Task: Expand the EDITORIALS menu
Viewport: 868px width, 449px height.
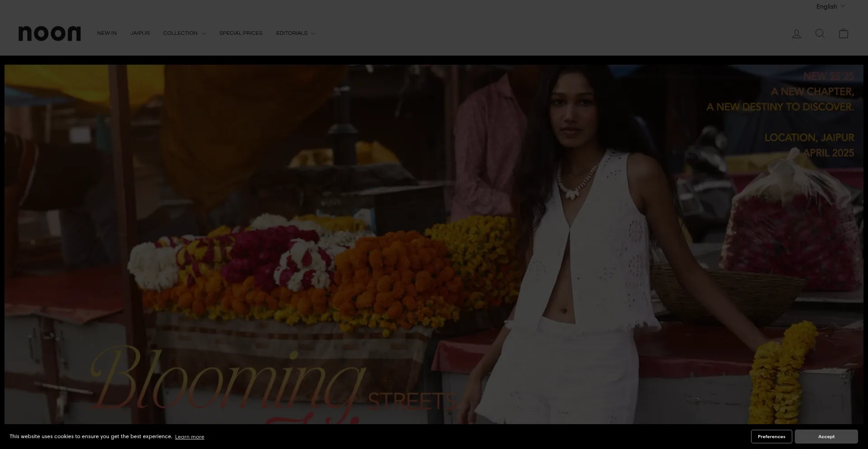Action: pos(292,33)
